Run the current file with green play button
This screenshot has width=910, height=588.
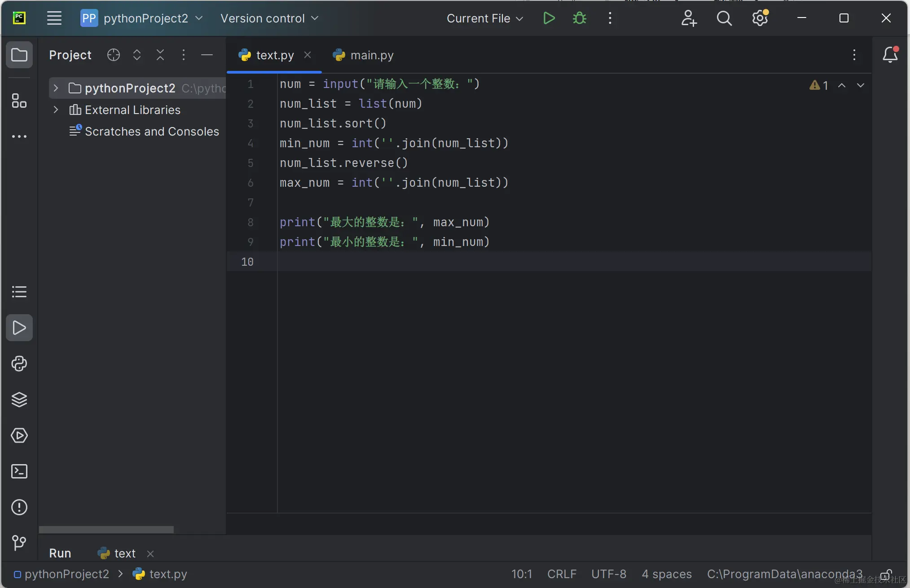point(549,18)
